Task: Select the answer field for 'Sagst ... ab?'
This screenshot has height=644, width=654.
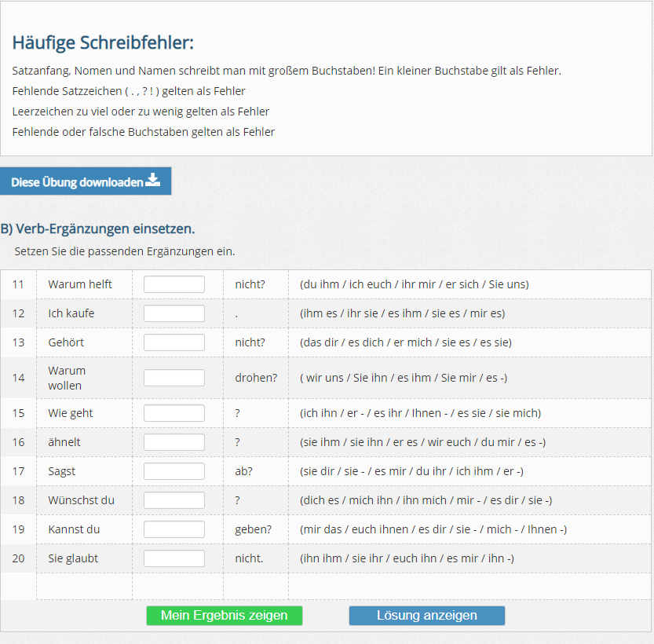Action: pyautogui.click(x=174, y=471)
